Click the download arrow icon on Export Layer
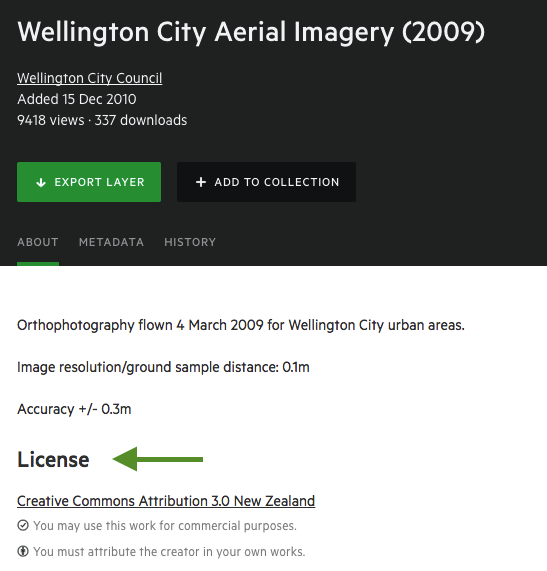This screenshot has width=547, height=571. click(x=41, y=182)
